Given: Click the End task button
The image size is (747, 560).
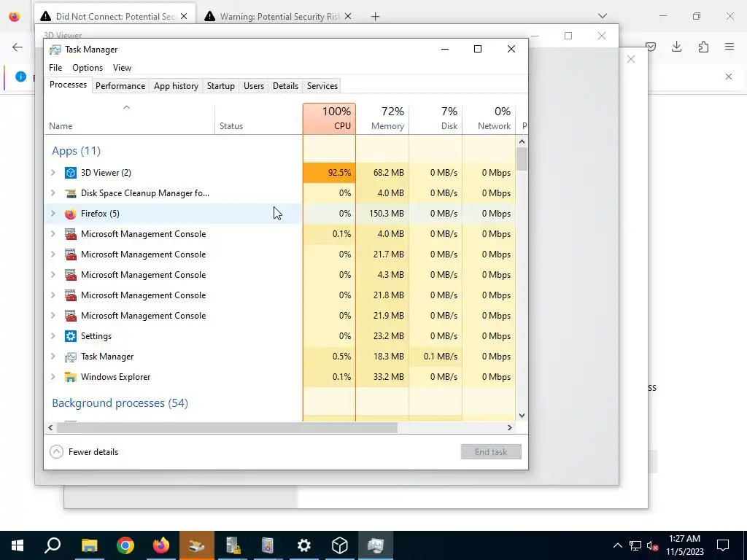Looking at the screenshot, I should pos(491,452).
